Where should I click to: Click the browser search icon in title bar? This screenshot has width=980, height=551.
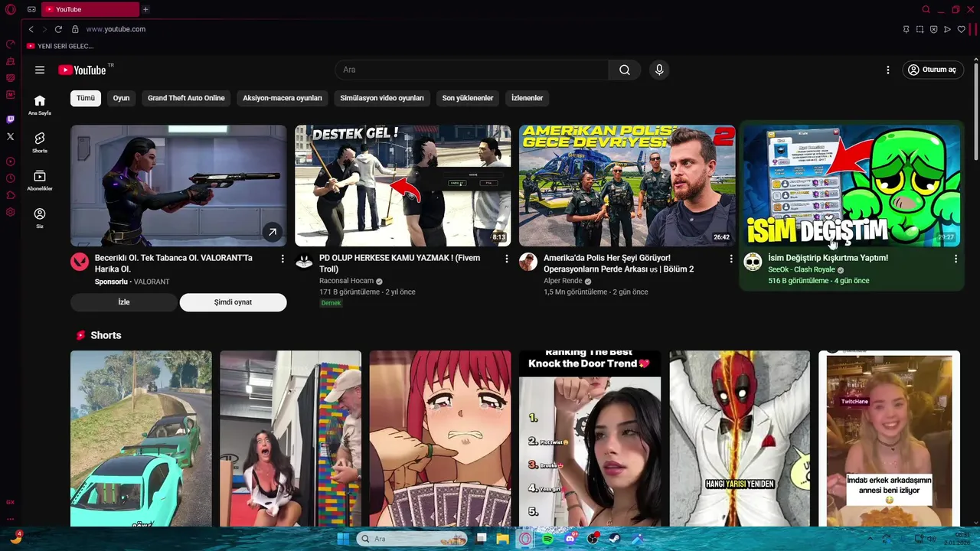(x=926, y=9)
